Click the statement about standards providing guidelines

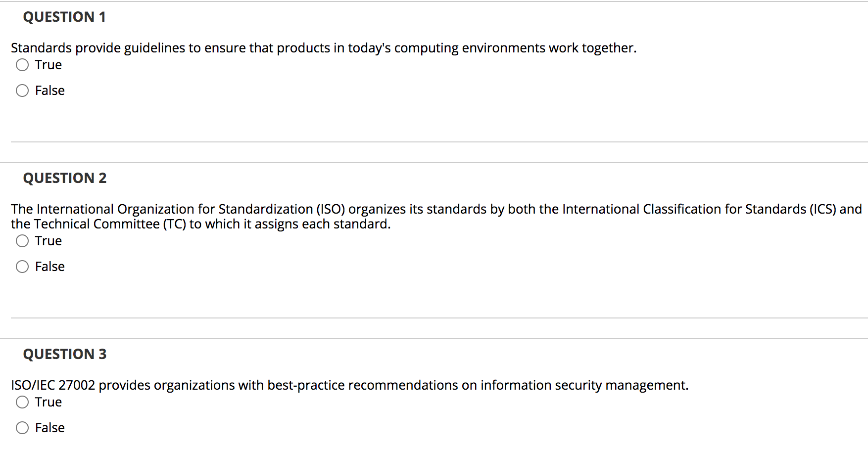tap(324, 48)
